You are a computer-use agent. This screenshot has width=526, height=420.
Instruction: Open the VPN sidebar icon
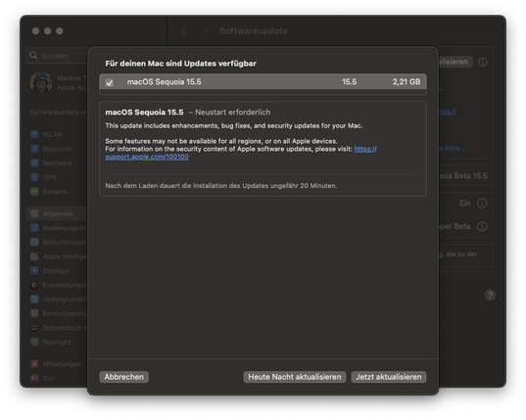(34, 177)
